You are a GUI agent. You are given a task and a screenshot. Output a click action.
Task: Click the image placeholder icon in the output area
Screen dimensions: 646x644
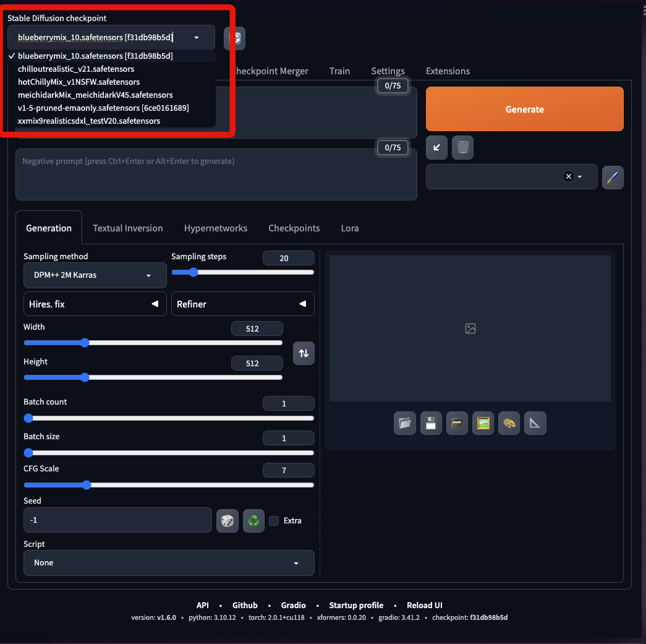pos(470,328)
